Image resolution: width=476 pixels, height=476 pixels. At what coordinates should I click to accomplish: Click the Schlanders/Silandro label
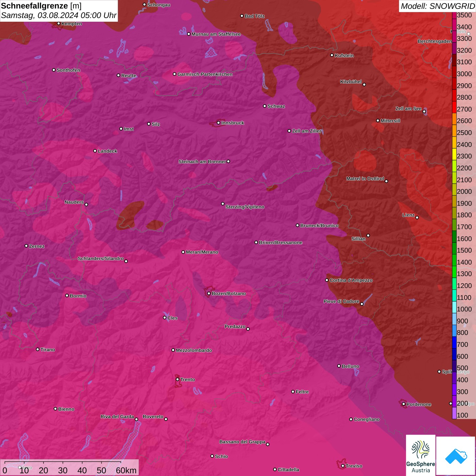point(101,258)
